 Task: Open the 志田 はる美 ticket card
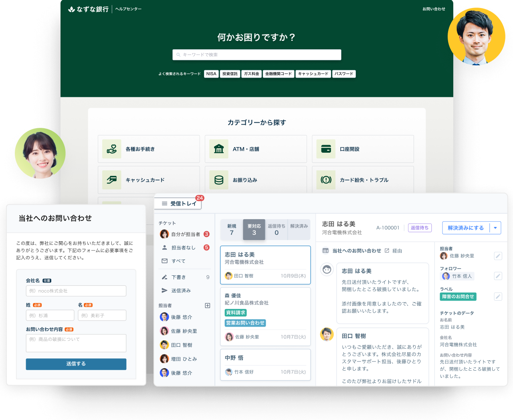265,265
